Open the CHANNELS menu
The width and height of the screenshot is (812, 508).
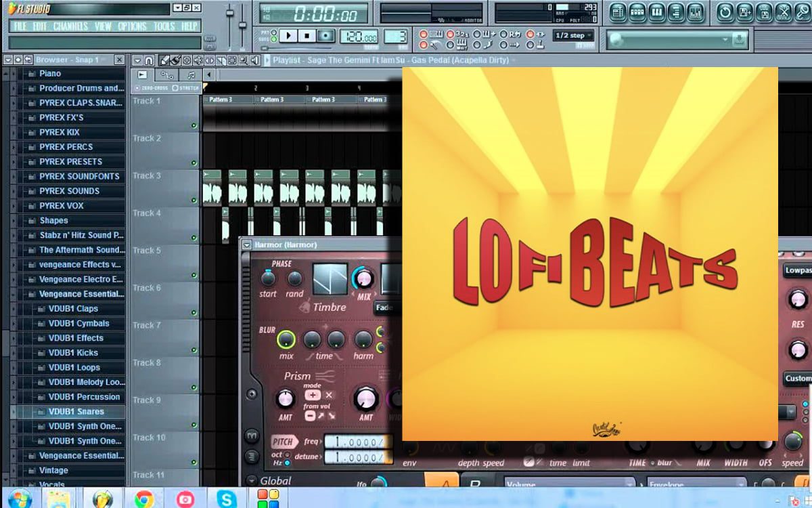[70, 26]
